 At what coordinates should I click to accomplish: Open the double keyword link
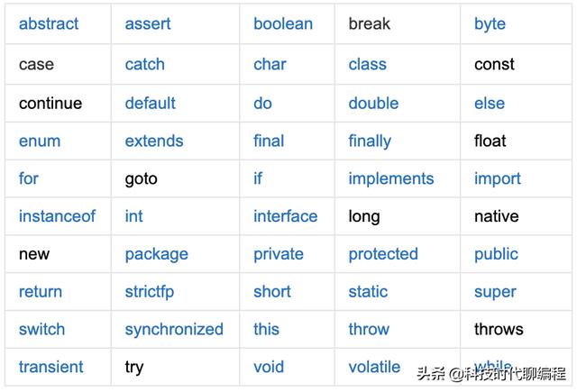373,104
